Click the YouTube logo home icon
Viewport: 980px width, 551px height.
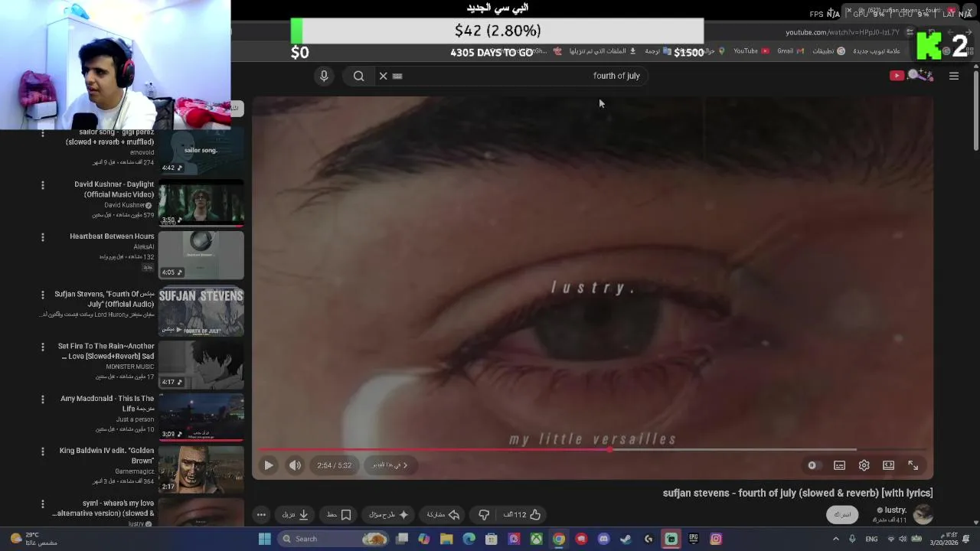911,75
